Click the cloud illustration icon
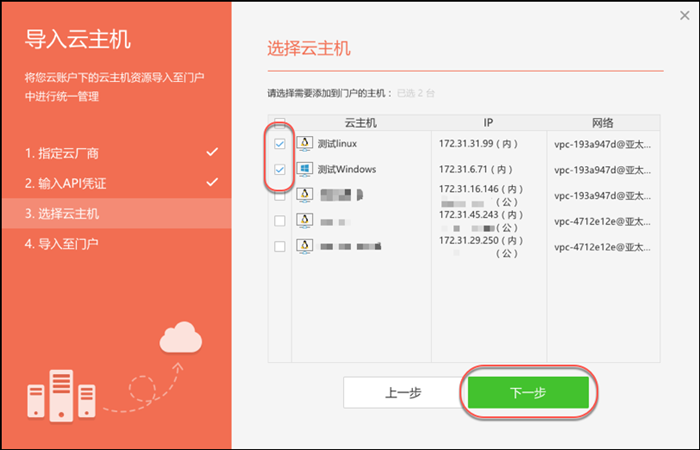Image resolution: width=700 pixels, height=450 pixels. [181, 337]
